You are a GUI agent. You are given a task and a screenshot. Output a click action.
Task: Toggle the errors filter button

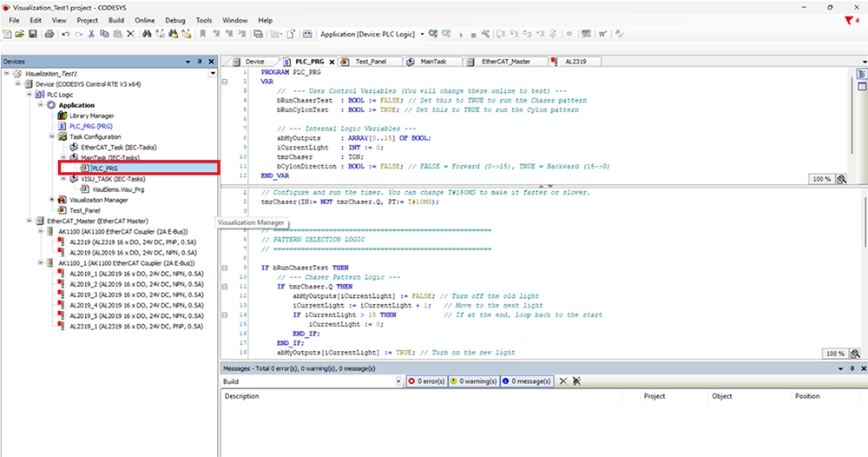click(x=426, y=381)
